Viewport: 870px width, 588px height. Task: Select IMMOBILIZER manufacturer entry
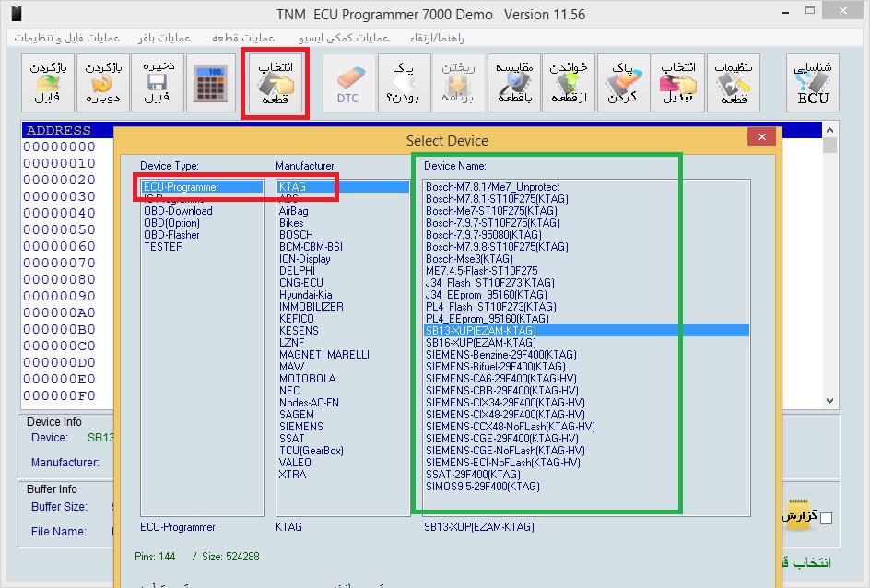click(312, 307)
